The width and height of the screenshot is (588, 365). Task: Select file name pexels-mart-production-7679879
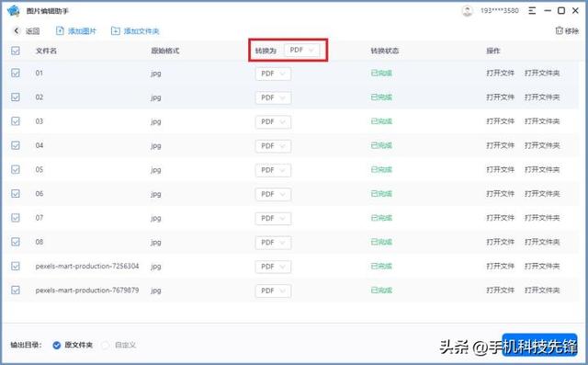(87, 291)
